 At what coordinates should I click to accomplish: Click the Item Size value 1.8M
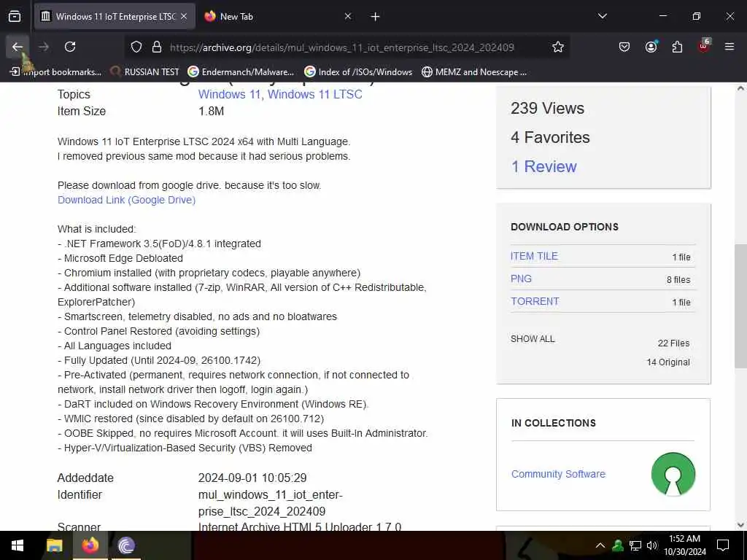point(211,112)
